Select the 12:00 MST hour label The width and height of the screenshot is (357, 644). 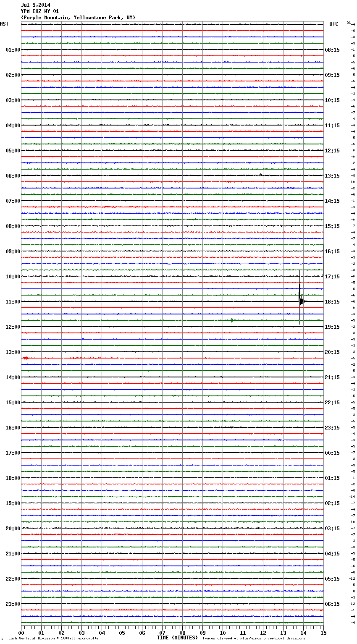13,327
